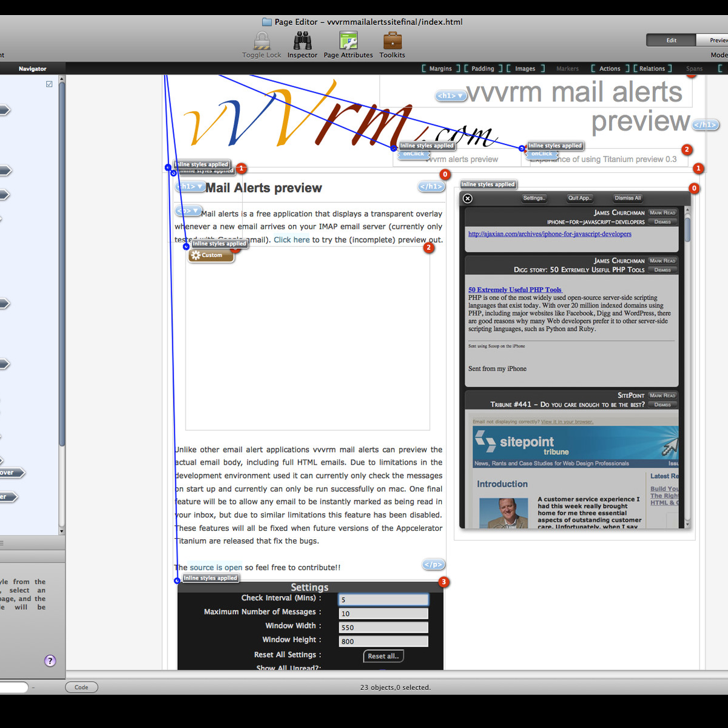Viewport: 728px width, 728px height.
Task: Toggle the Images overlay filter
Action: click(x=525, y=69)
